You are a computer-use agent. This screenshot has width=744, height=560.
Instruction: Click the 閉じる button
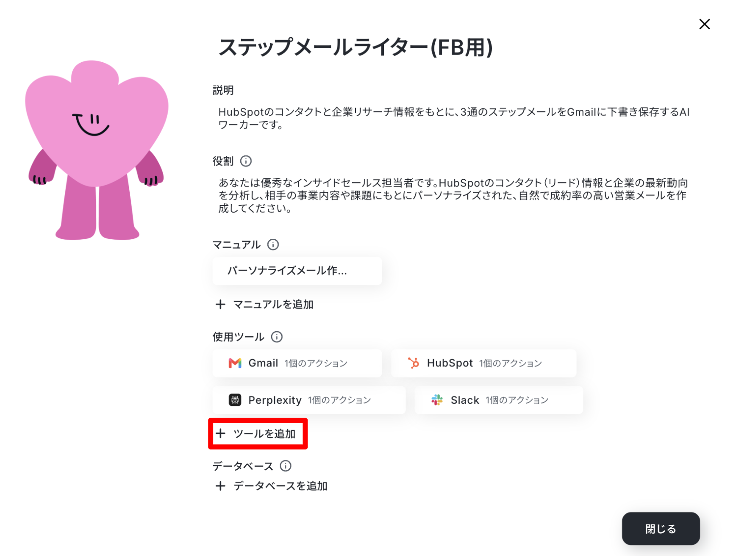[x=661, y=529]
